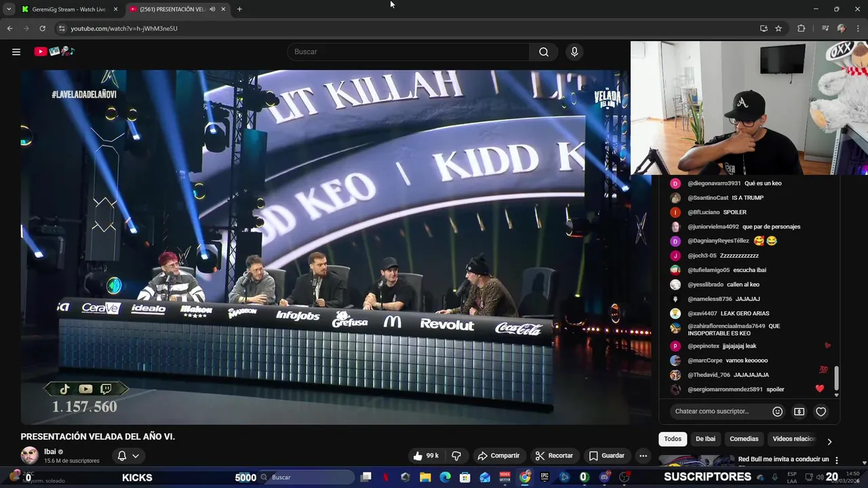Open the Super Chat purchase icon
Screen dimensions: 868x488
tap(800, 411)
